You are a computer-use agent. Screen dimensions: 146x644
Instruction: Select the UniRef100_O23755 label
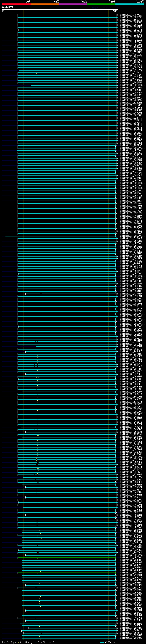(x=131, y=35)
